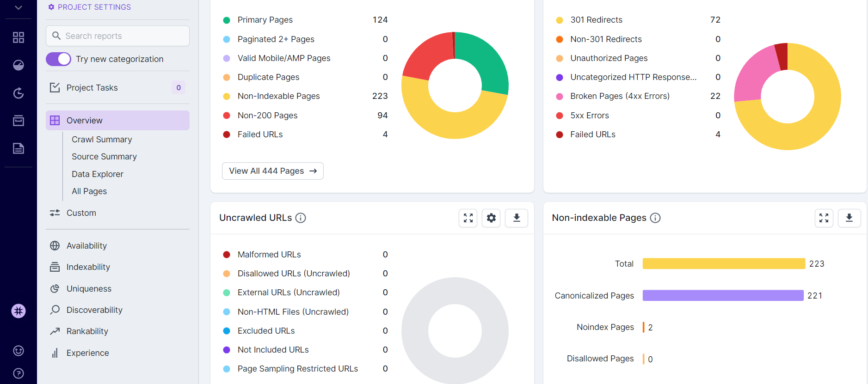This screenshot has width=868, height=384.
Task: Click the View All 444 Pages button
Action: (x=272, y=171)
